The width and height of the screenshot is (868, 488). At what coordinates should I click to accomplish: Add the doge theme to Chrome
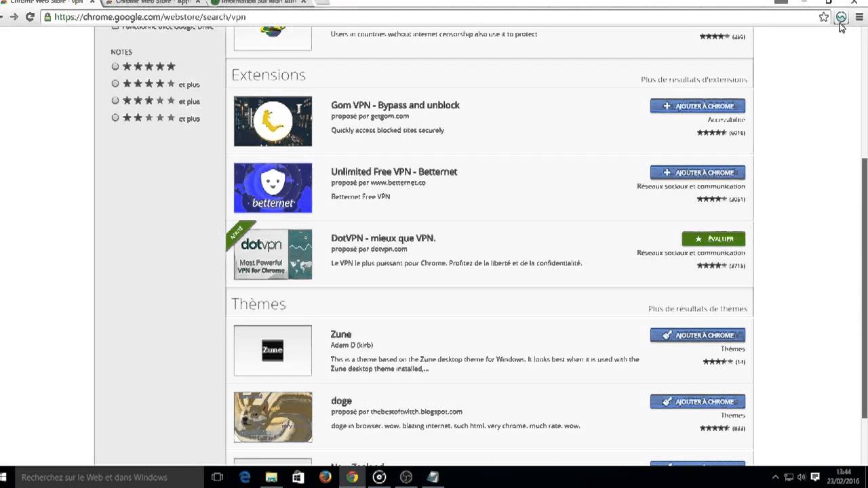click(697, 401)
